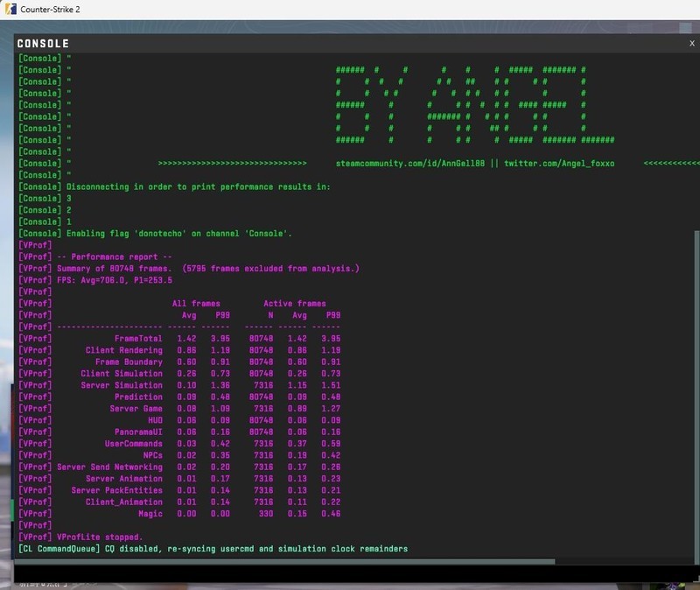Click the 'FPS: Avg=' line
The width and height of the screenshot is (700, 590).
tap(95, 280)
